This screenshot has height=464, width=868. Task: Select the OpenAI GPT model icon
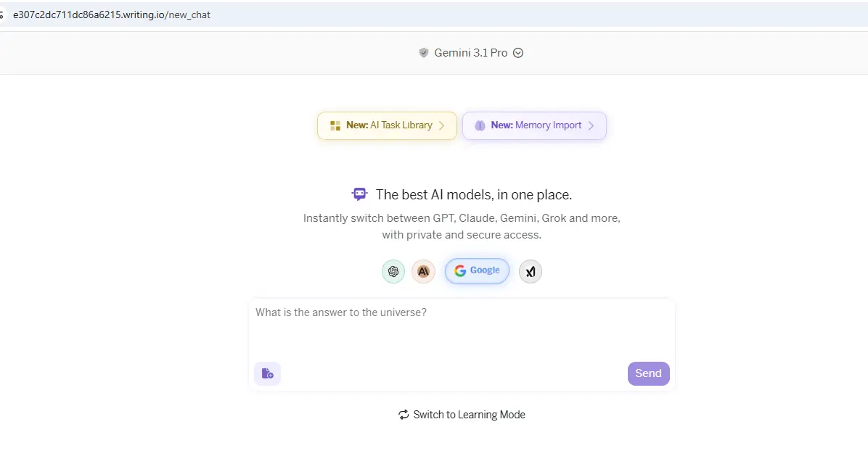click(x=393, y=272)
